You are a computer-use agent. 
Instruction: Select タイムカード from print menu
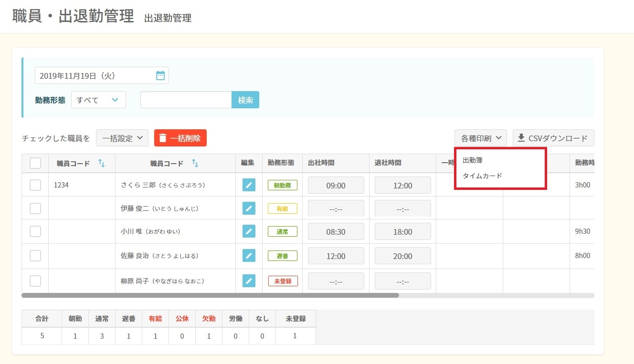tap(483, 176)
